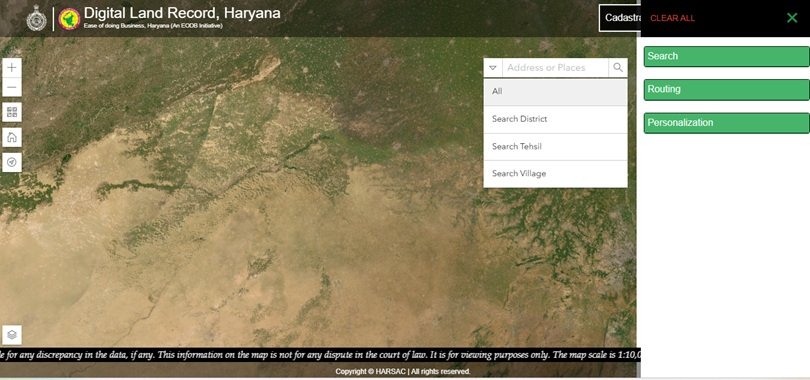Choose Search Village from the list
Image resolution: width=810 pixels, height=380 pixels.
point(555,174)
